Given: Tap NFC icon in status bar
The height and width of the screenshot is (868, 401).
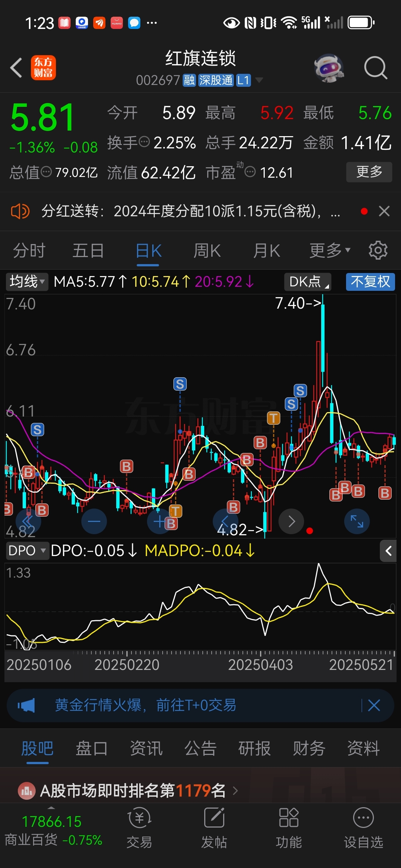Looking at the screenshot, I should [x=250, y=23].
